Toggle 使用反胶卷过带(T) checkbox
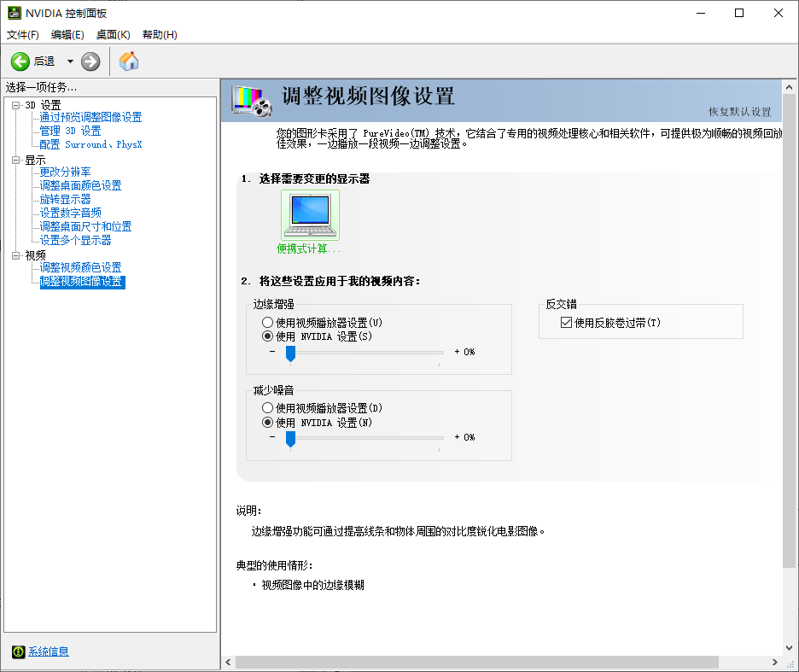This screenshot has width=799, height=672. [566, 322]
